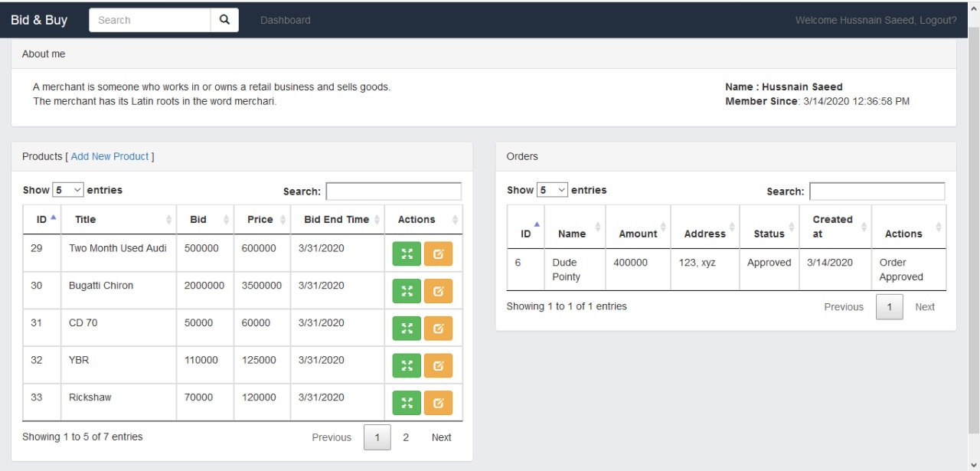Click green expand icon for Two Month Used Audi
Image resolution: width=980 pixels, height=471 pixels.
pos(407,254)
